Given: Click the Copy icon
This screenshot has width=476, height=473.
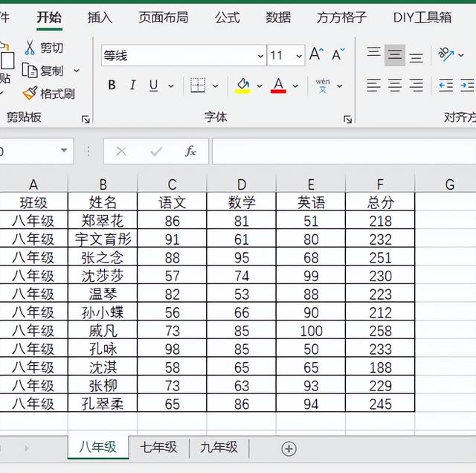Looking at the screenshot, I should (x=30, y=71).
